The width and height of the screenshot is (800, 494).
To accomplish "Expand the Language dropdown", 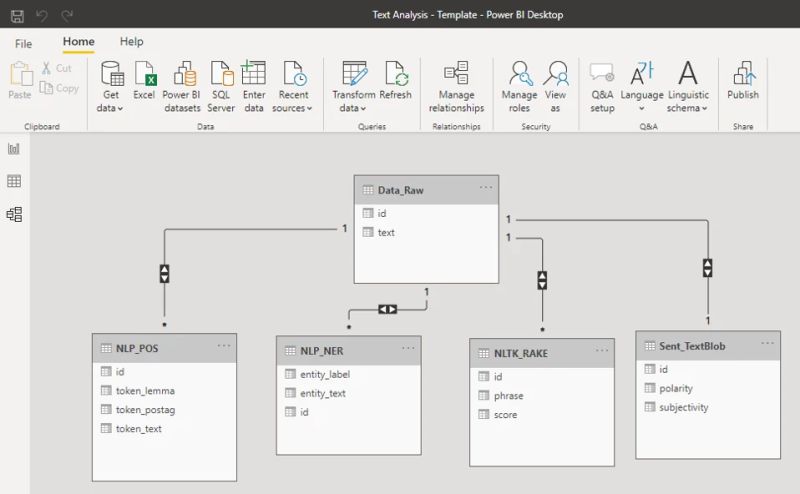I will [x=642, y=87].
